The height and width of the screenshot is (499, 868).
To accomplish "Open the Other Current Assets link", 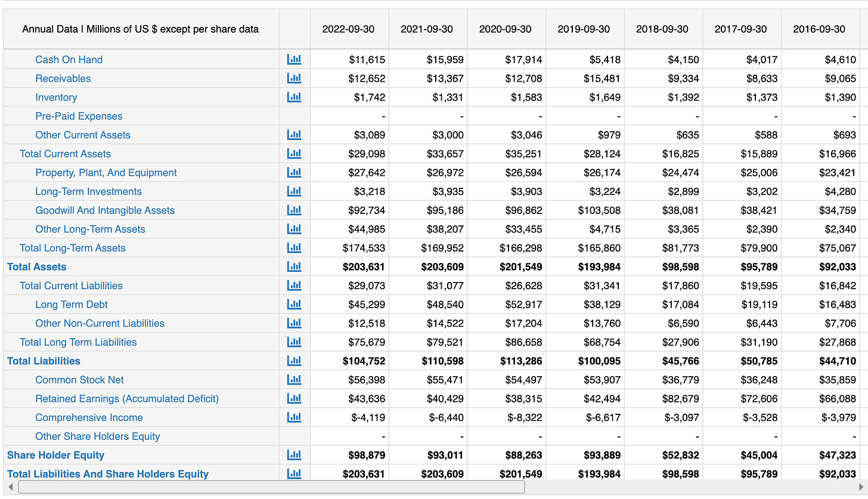I will (83, 135).
